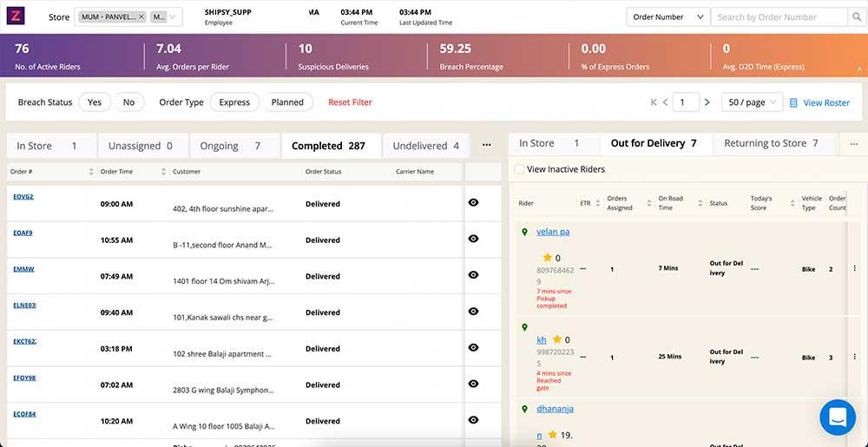Go to first page
Screen dimensions: 868x447
click(654, 102)
